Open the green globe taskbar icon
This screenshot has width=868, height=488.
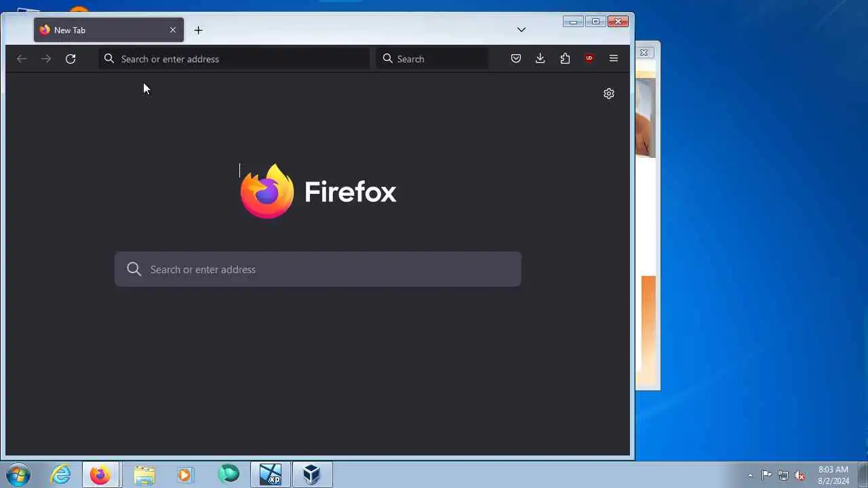point(229,474)
